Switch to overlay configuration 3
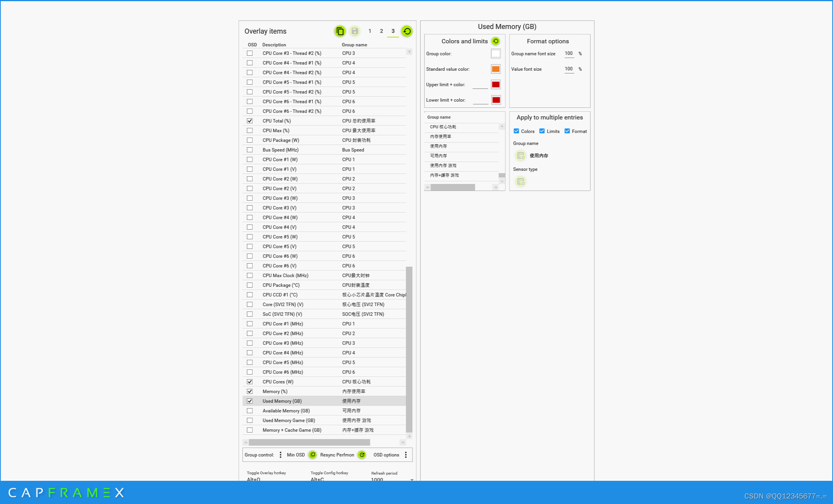The height and width of the screenshot is (504, 833). coord(393,31)
